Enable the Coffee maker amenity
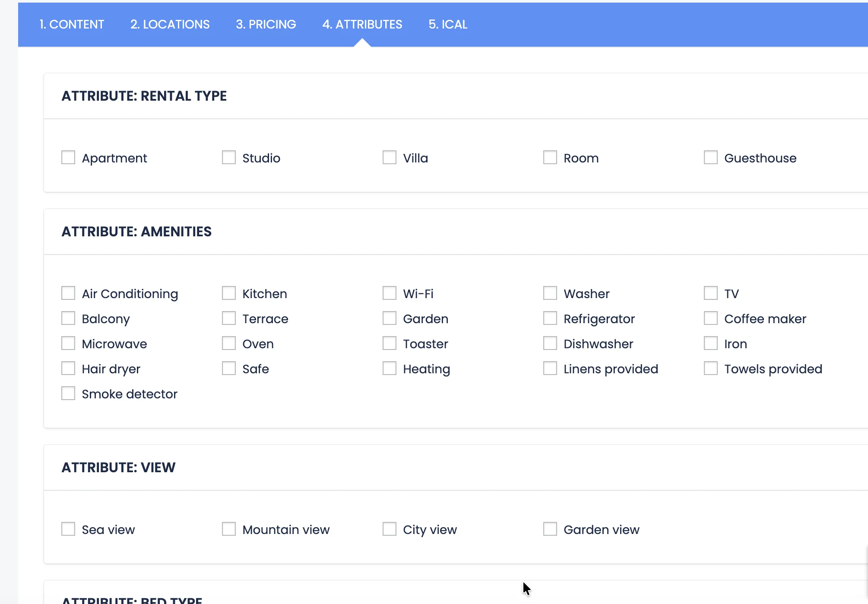 711,318
